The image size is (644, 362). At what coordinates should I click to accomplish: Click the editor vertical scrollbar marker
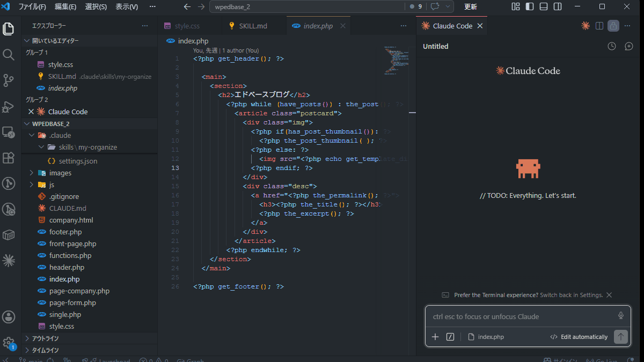[412, 113]
